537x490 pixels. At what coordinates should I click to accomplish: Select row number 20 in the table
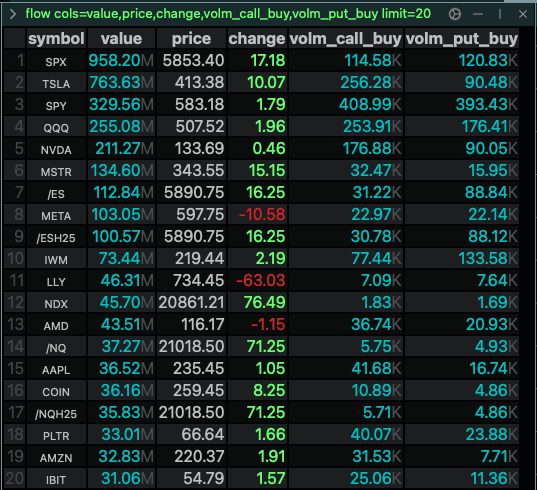coord(15,478)
